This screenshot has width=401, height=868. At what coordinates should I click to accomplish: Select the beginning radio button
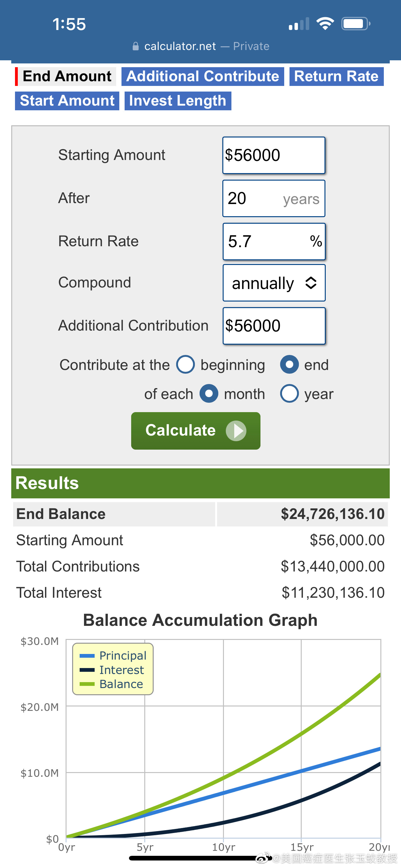click(x=186, y=365)
